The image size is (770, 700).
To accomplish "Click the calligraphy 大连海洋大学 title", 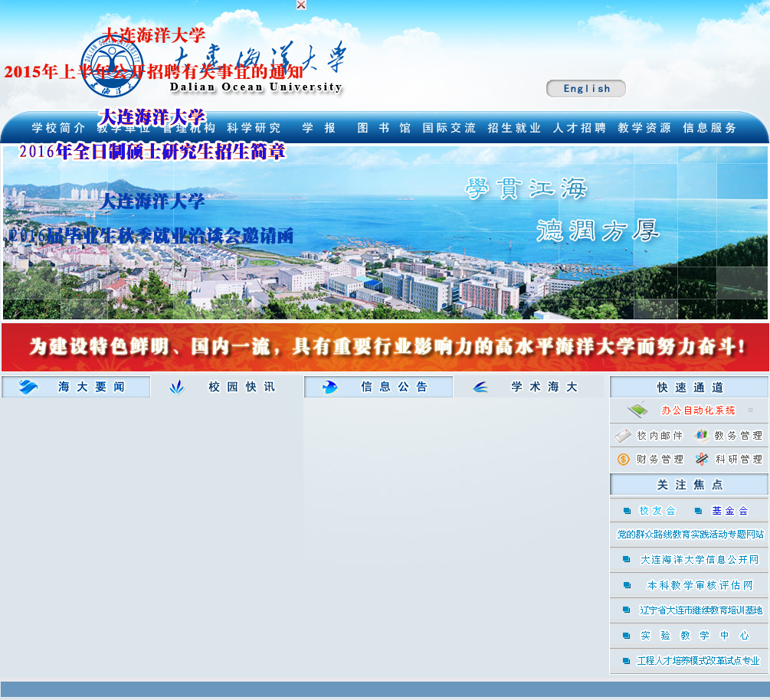I will 259,59.
